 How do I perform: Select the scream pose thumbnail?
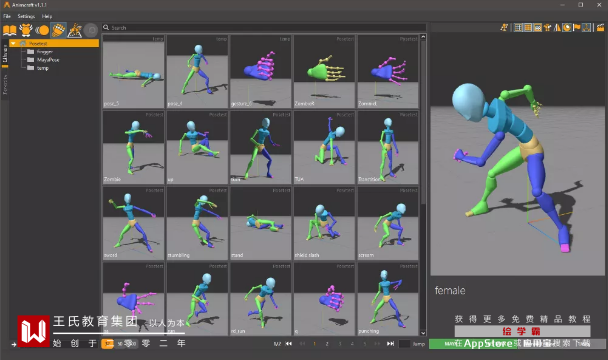pyautogui.click(x=388, y=223)
